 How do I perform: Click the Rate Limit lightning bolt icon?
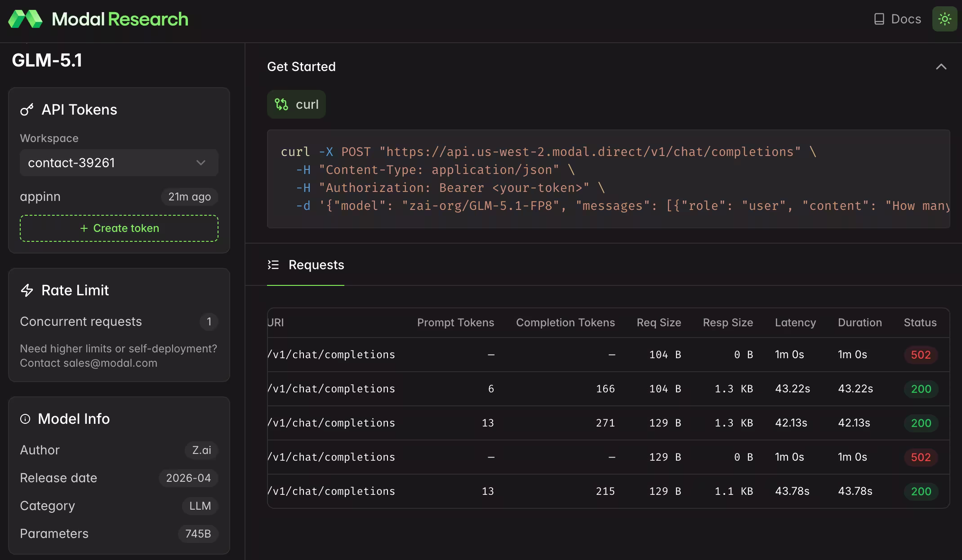(x=27, y=290)
